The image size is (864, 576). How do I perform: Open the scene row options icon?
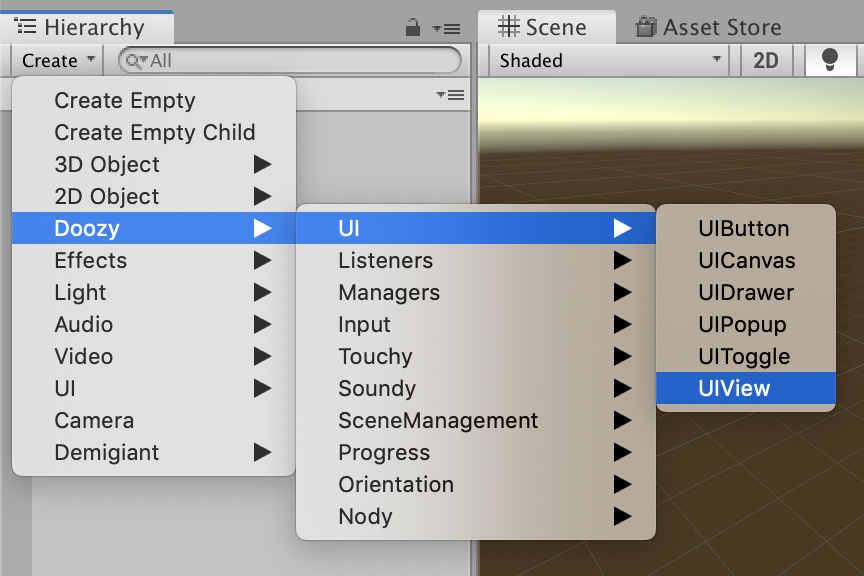coord(450,95)
